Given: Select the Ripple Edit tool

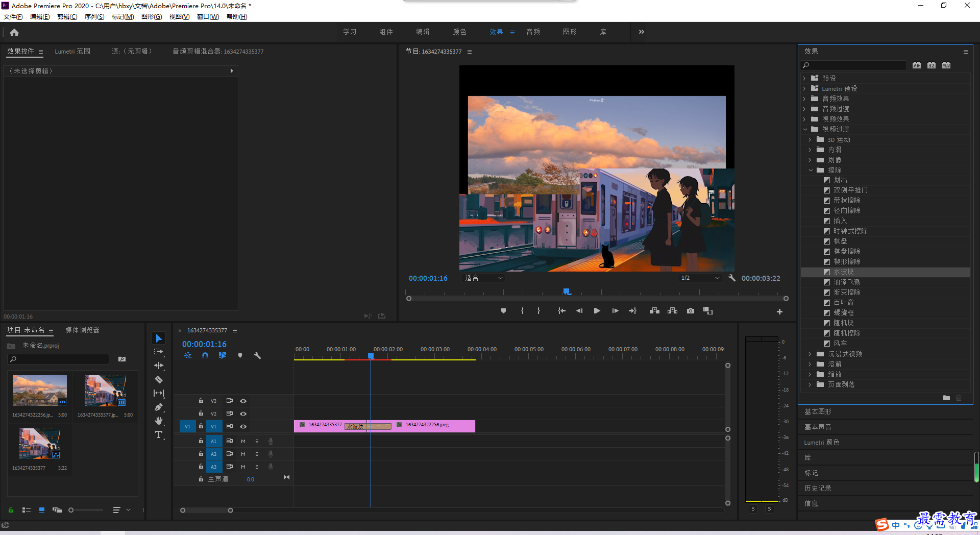Looking at the screenshot, I should tap(159, 366).
